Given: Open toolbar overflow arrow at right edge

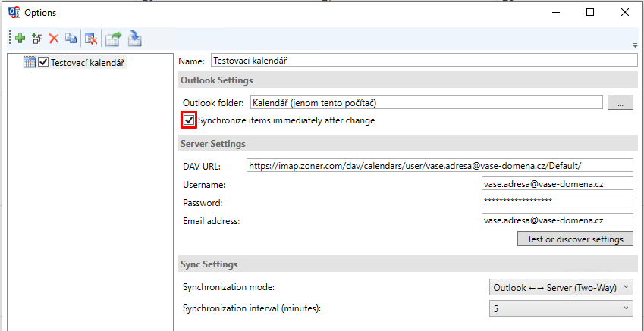Looking at the screenshot, I should (x=636, y=45).
